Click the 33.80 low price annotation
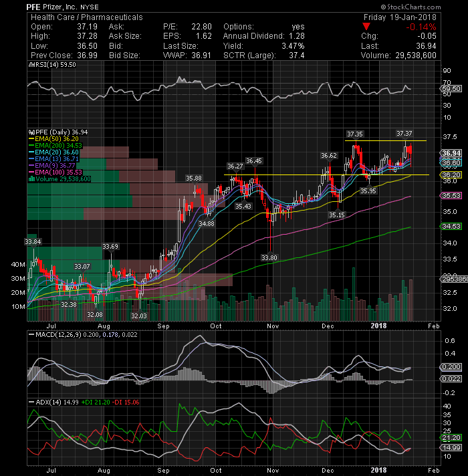The height and width of the screenshot is (476, 468). (269, 257)
